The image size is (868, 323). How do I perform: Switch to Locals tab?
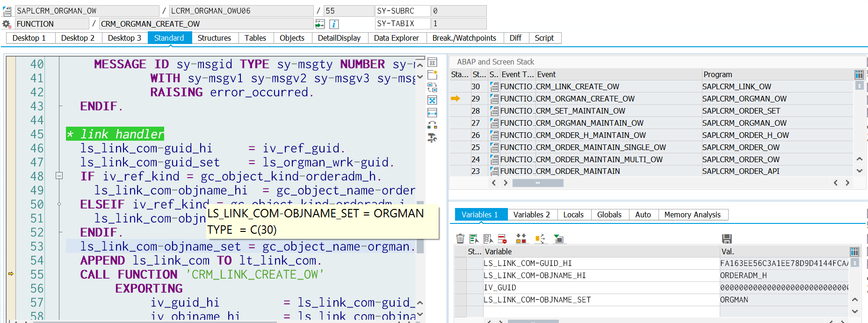click(x=574, y=215)
